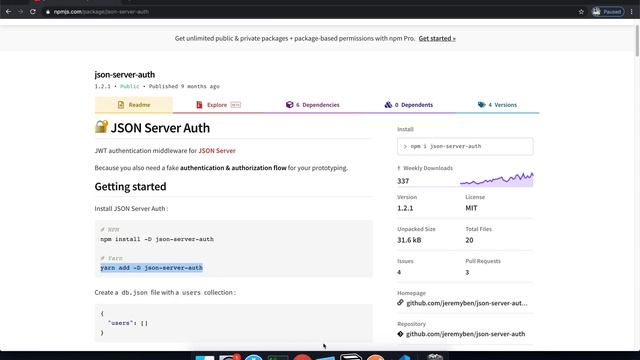Click the "users": [] code line
This screenshot has width=640, height=360.
(x=128, y=323)
